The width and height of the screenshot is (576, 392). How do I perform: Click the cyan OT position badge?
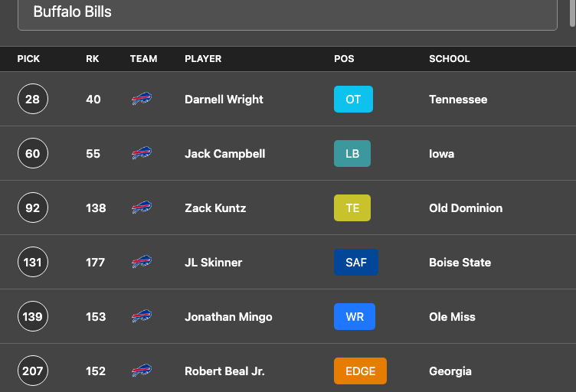coord(353,99)
